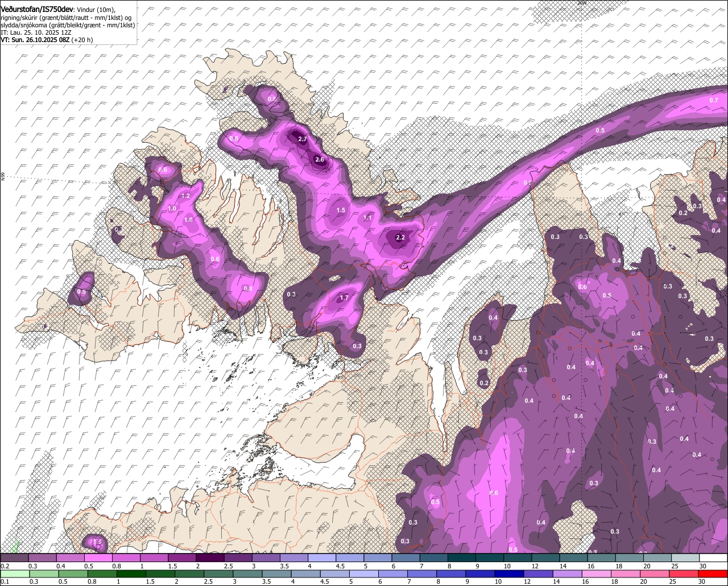Click the 2.6 precipitation value on map
The image size is (728, 586).
click(x=320, y=160)
